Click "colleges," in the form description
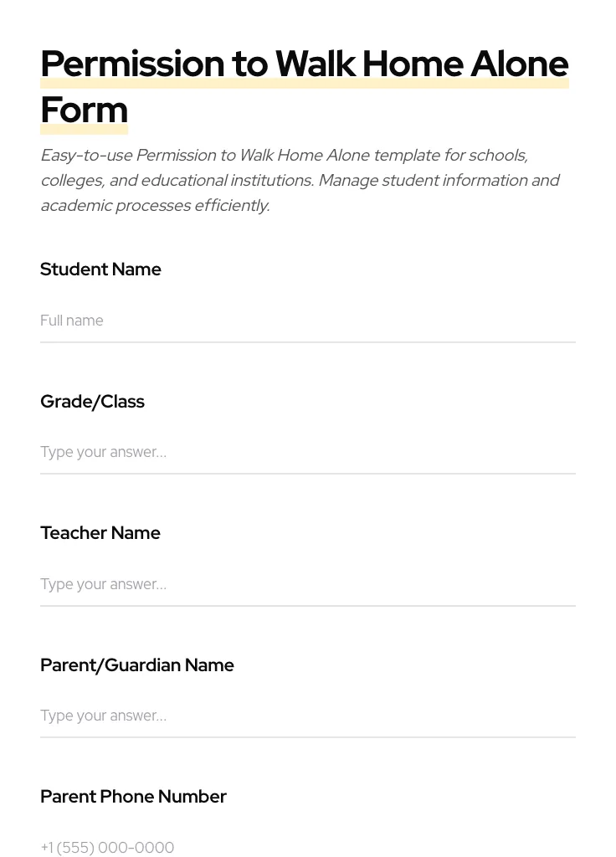Viewport: 616px width, 857px height. 71,181
